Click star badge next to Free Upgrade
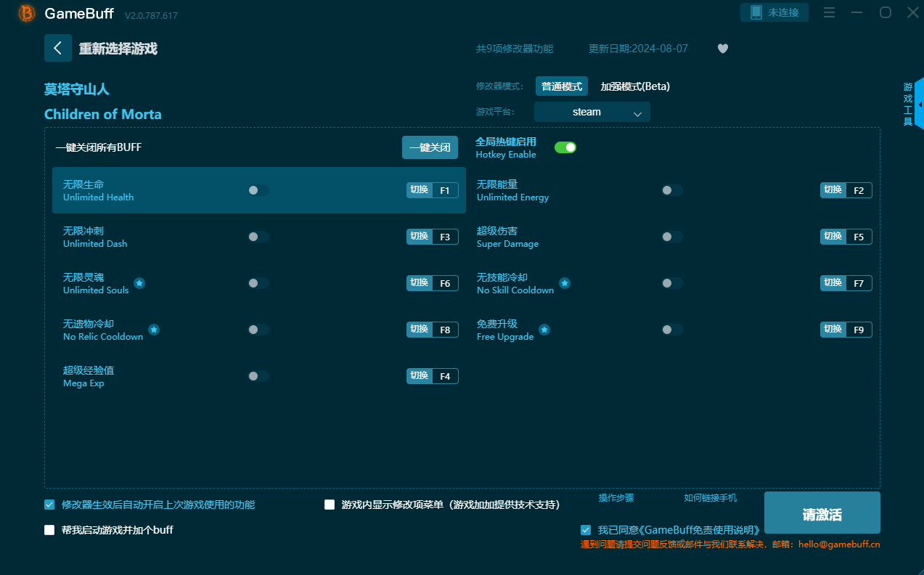This screenshot has width=924, height=575. click(x=544, y=330)
